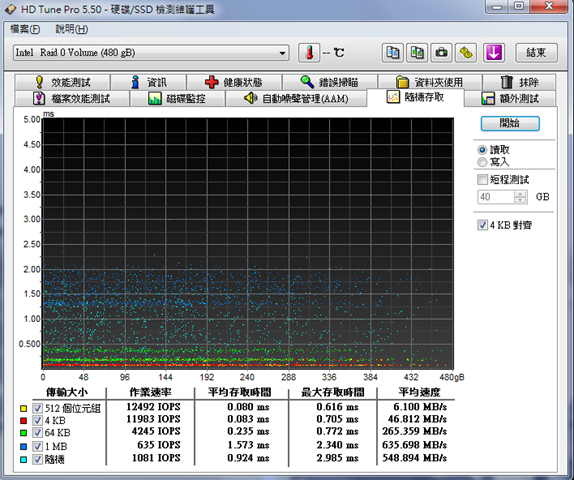
Task: Click the 平均速度 column header
Action: pyautogui.click(x=419, y=392)
